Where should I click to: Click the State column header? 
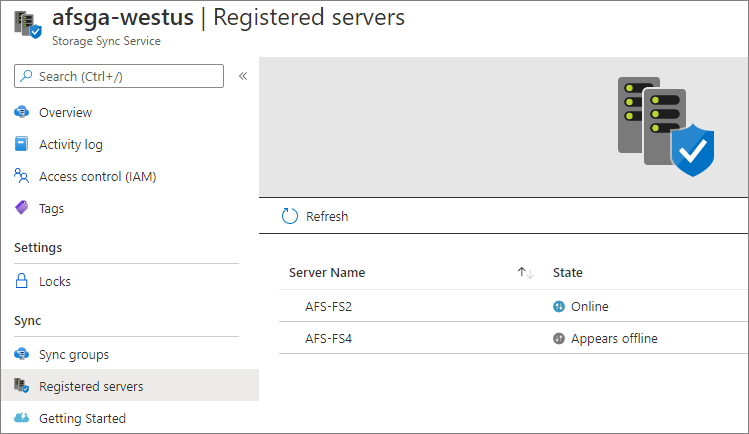[x=567, y=272]
